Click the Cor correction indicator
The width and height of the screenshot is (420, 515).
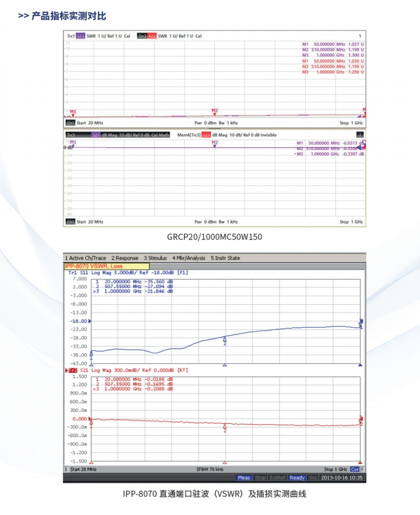[355, 469]
